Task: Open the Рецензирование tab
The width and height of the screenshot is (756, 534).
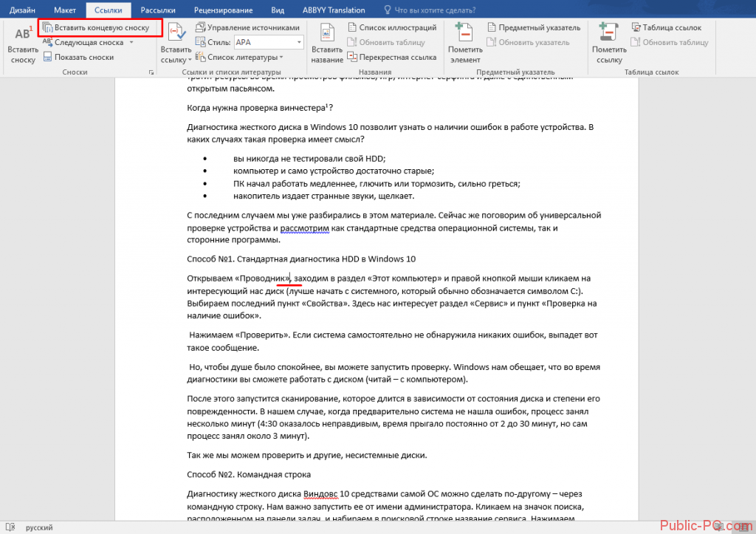Action: [x=223, y=10]
